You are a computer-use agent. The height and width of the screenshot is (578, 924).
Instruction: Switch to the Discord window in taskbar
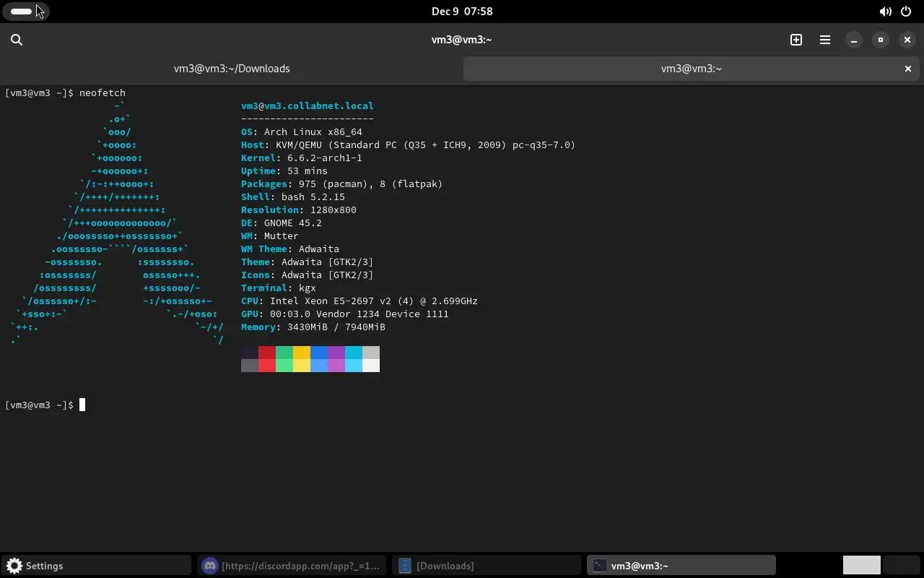click(292, 566)
